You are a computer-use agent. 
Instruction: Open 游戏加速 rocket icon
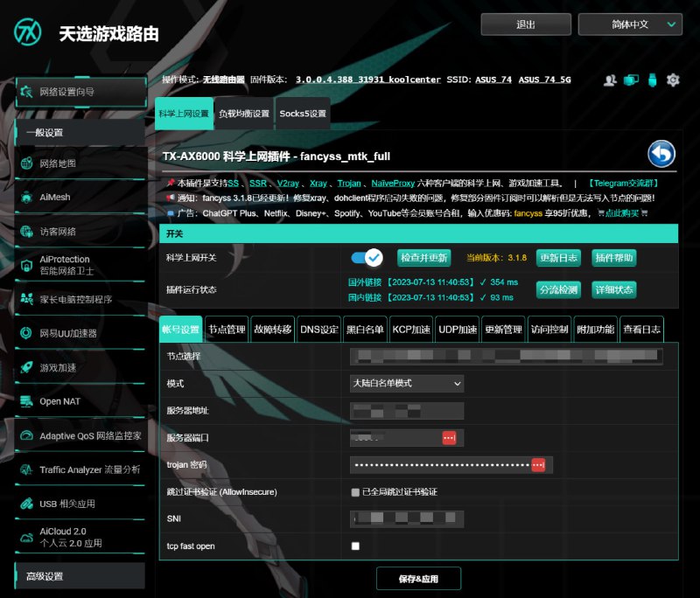pos(27,367)
